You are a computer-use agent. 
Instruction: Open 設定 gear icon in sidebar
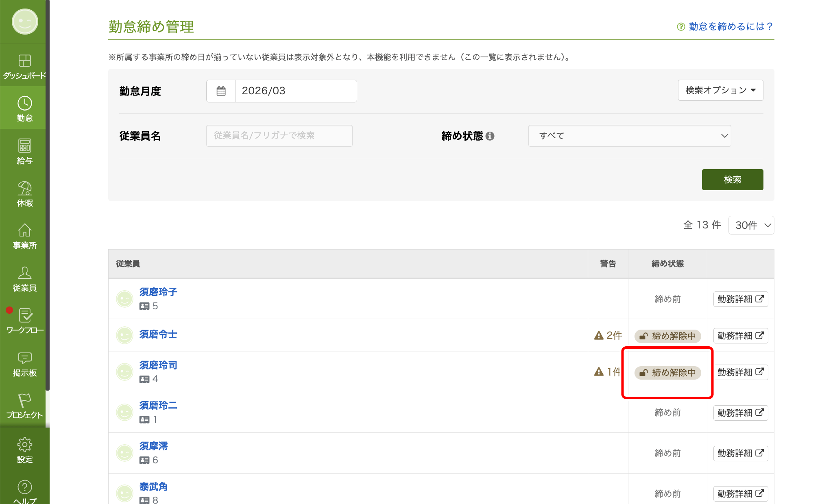click(24, 445)
